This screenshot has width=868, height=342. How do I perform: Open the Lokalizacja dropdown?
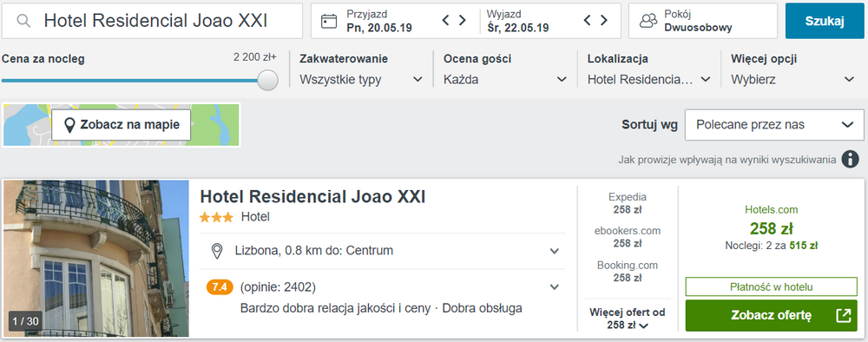(648, 80)
